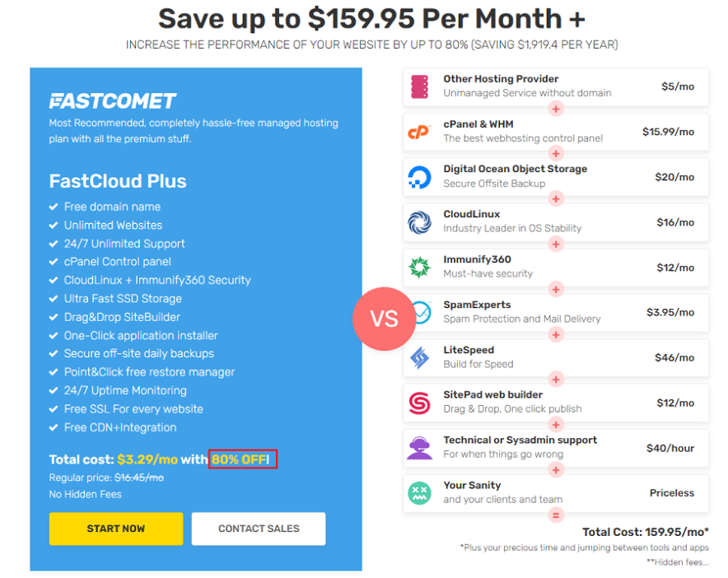Click the SpamExperts checkmark icon
The image size is (728, 578).
click(x=421, y=313)
